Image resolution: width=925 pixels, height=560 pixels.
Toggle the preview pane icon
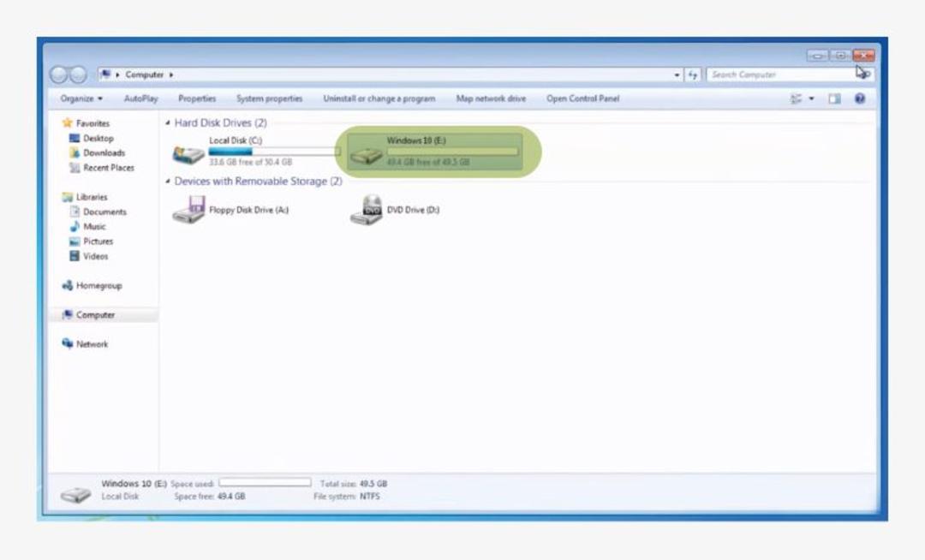pyautogui.click(x=834, y=98)
